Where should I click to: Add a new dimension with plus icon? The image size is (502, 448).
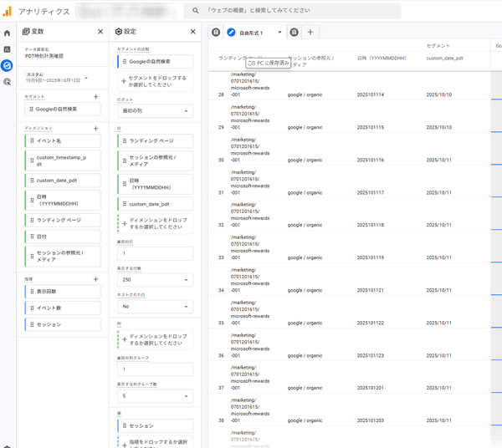click(96, 129)
